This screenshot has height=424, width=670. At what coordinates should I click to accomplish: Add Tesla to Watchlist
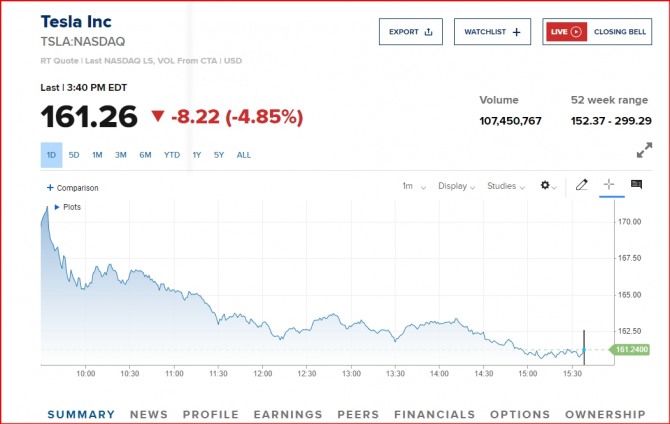click(492, 32)
